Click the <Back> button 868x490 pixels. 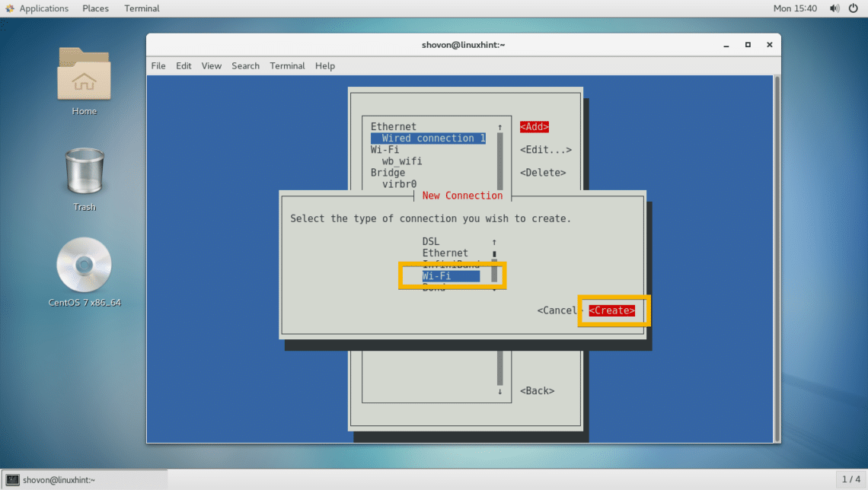tap(537, 390)
